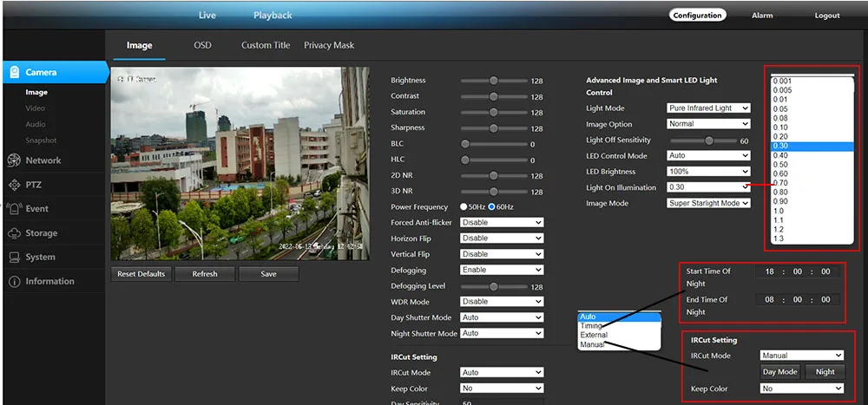Open the PTZ section icon
The image size is (868, 405).
click(14, 185)
